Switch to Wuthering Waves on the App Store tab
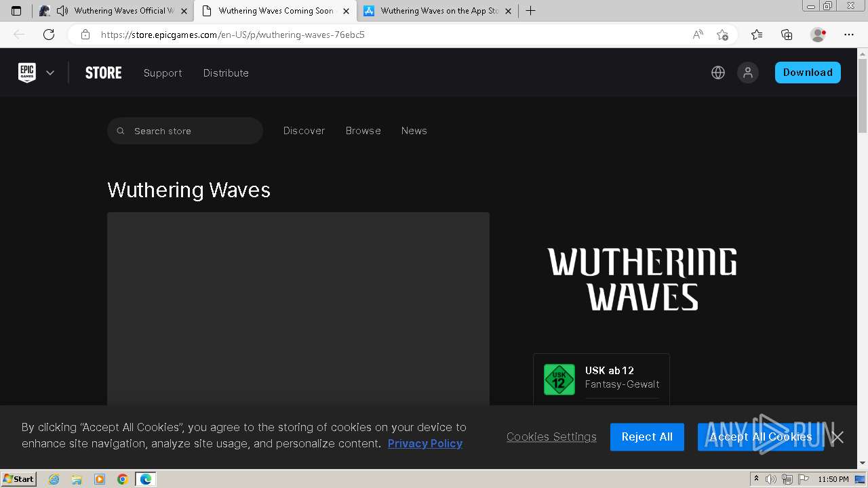This screenshot has height=488, width=868. pos(439,11)
